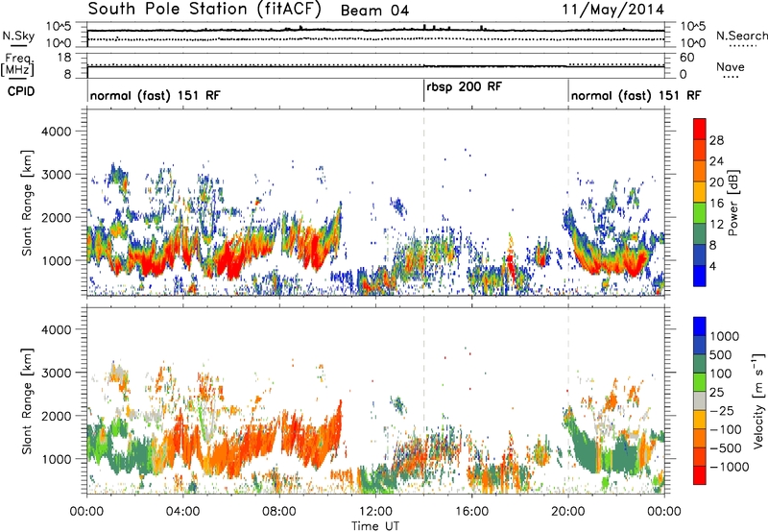Viewport: 768px width, 532px height.
Task: Select the Beam 04 label
Action: point(374,11)
